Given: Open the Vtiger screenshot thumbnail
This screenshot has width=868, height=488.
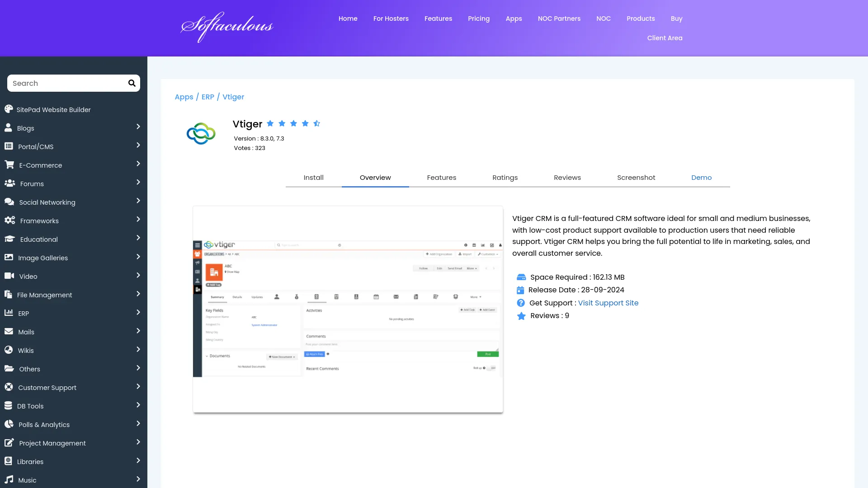Looking at the screenshot, I should click(x=348, y=309).
